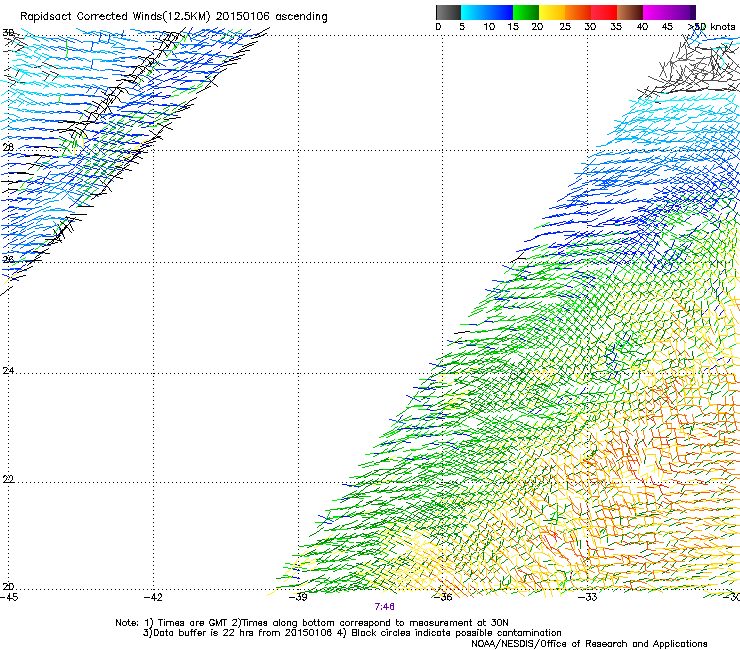Click the -39 longitude axis label
This screenshot has width=740, height=650.
pos(298,597)
